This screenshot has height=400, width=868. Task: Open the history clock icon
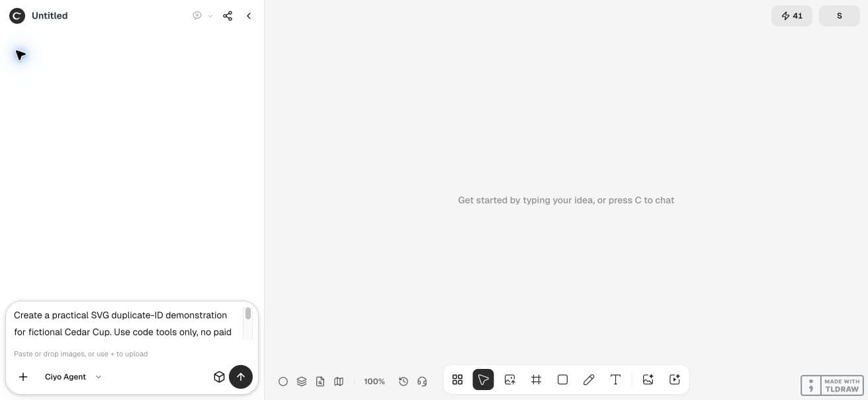(404, 381)
